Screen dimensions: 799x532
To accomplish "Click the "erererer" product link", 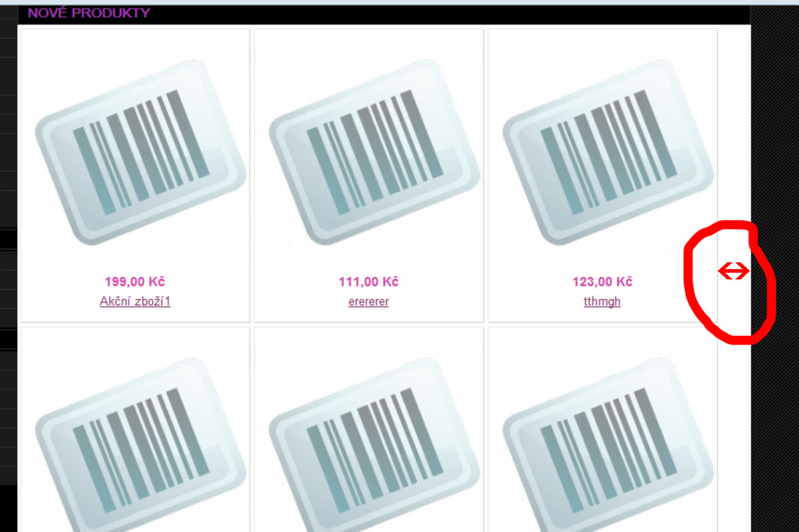I will 368,301.
